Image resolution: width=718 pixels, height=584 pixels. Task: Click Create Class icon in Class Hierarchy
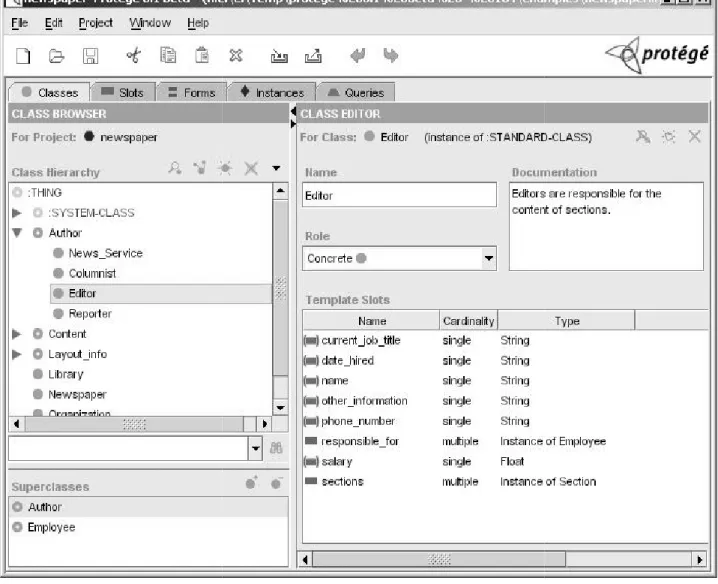point(225,168)
